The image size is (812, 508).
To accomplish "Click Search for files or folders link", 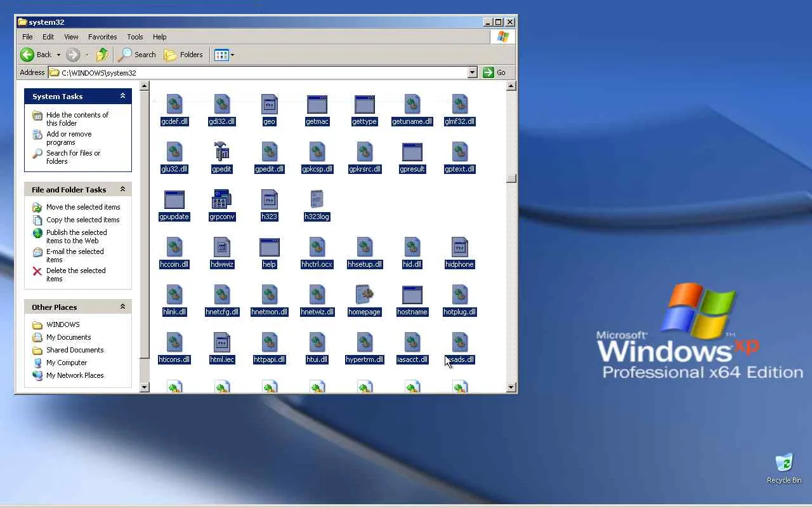I will (73, 157).
